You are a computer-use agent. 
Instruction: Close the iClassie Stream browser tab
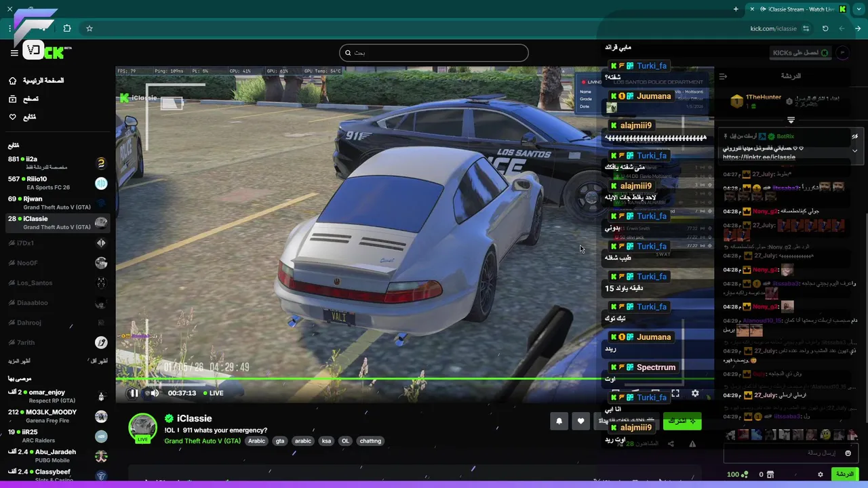751,9
